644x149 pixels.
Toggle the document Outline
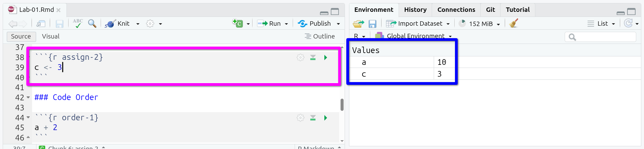point(320,36)
